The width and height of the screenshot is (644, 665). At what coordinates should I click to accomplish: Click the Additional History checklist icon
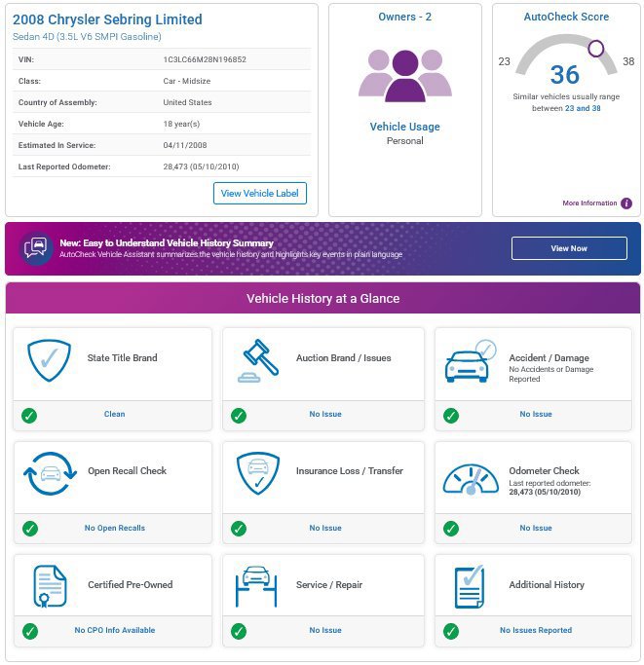(469, 586)
